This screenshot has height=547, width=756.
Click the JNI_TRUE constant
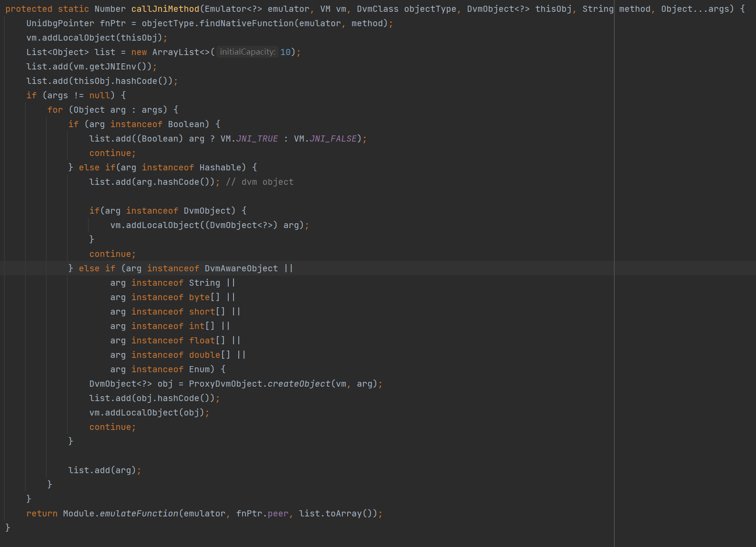pos(257,138)
